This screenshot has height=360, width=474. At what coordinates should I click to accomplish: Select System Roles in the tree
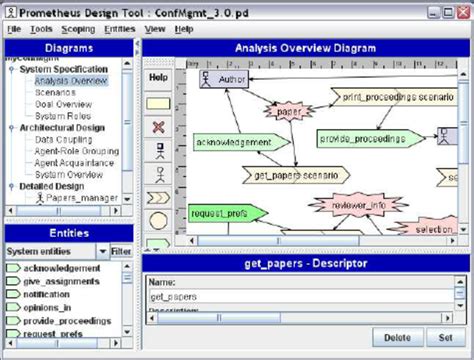[x=63, y=116]
